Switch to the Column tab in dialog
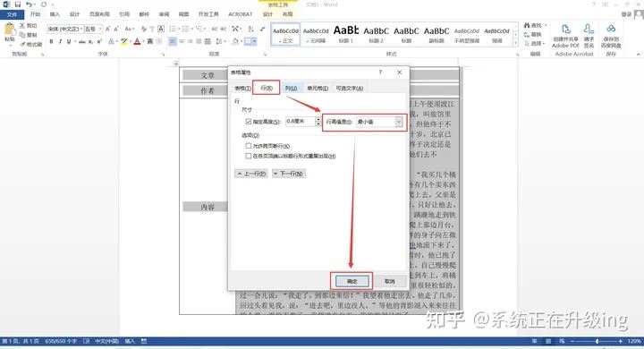The width and height of the screenshot is (644, 349). 292,89
